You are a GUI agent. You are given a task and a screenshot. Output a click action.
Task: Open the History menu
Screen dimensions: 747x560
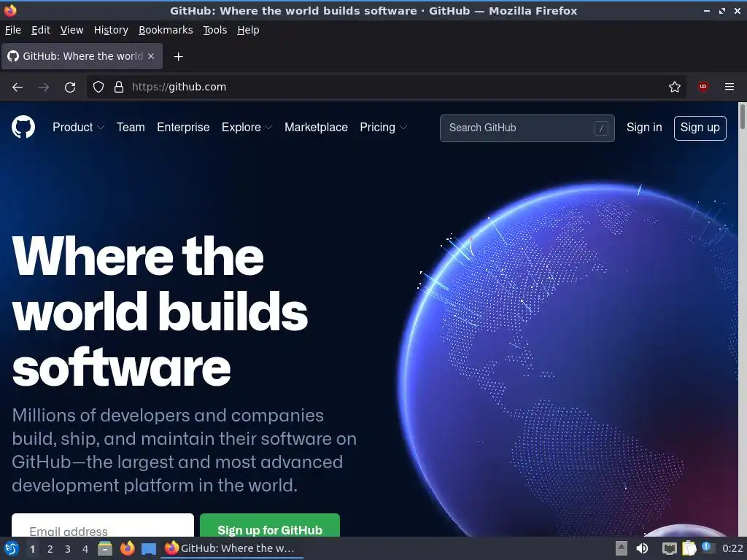coord(111,30)
